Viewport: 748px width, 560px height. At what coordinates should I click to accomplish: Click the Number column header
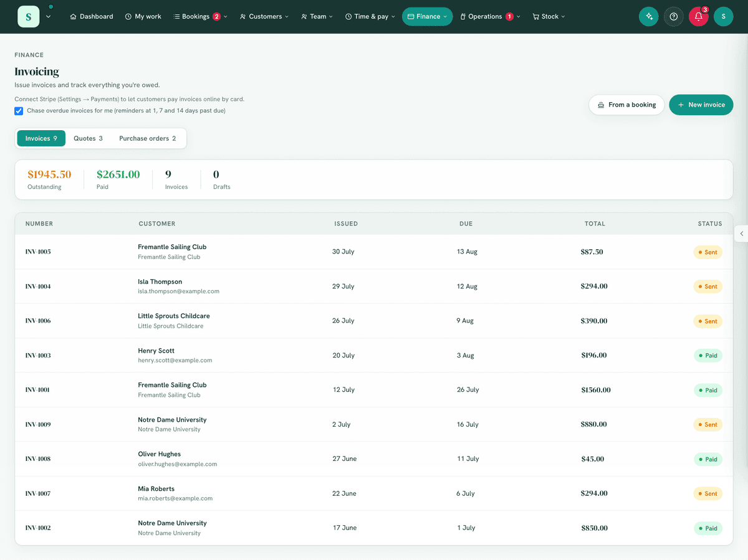[39, 224]
